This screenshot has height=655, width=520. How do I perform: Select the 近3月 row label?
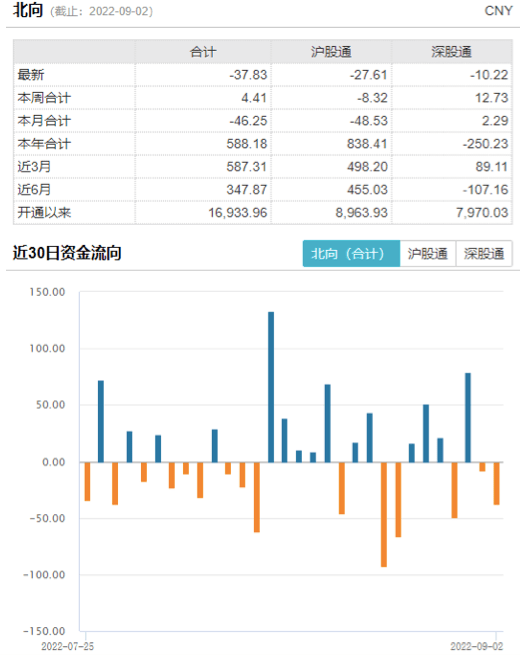pyautogui.click(x=34, y=167)
